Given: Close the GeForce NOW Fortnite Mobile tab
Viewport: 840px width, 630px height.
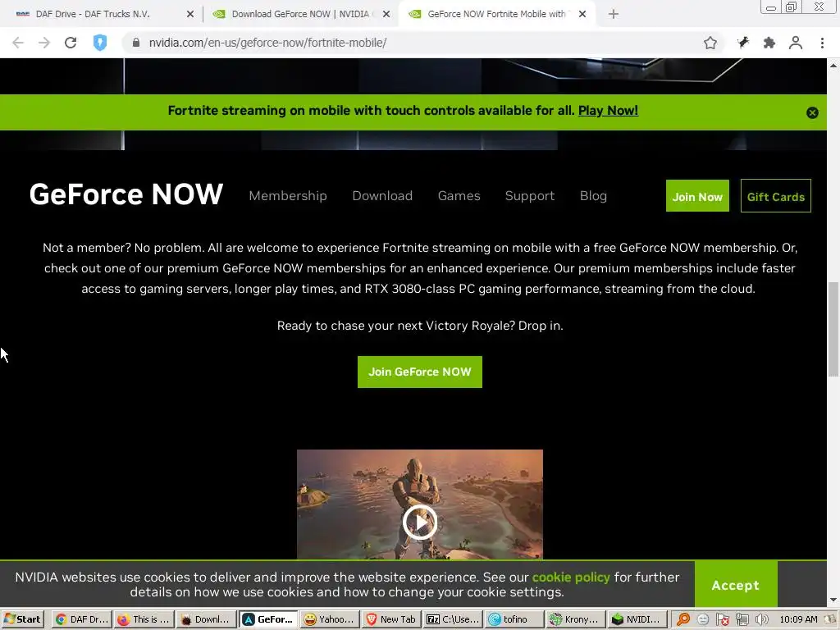Looking at the screenshot, I should click(x=582, y=14).
